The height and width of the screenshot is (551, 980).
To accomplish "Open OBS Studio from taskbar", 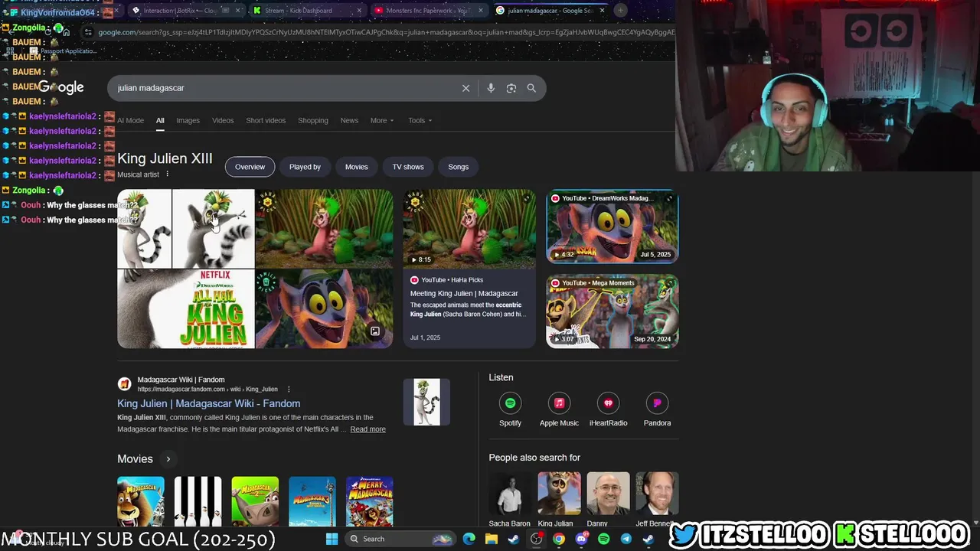I will tap(536, 539).
